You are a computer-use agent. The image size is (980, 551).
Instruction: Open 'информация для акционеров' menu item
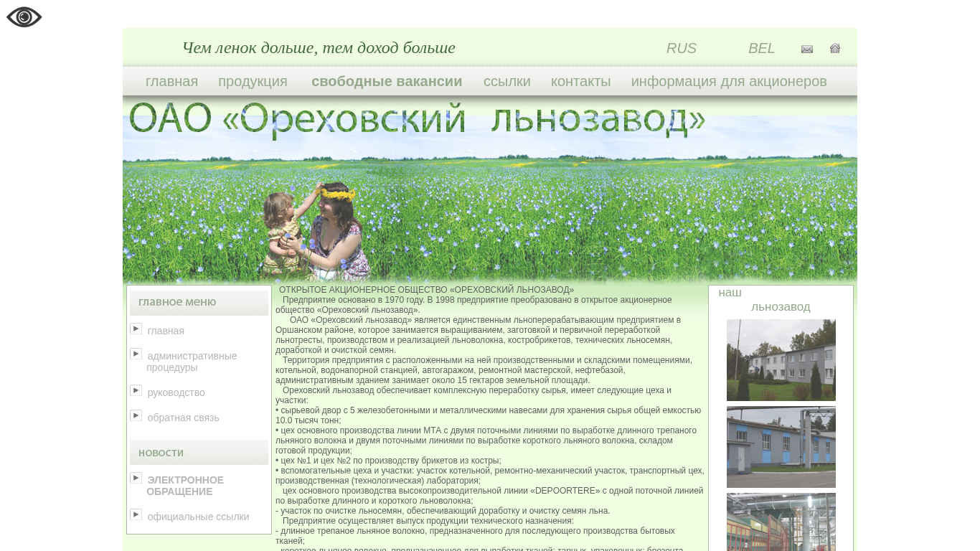pyautogui.click(x=729, y=81)
